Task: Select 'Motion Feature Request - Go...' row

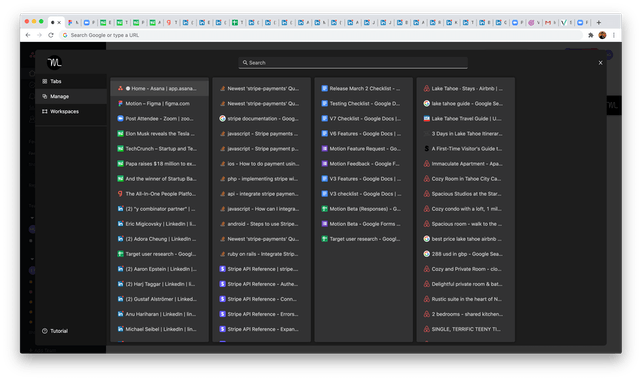Action: point(364,149)
